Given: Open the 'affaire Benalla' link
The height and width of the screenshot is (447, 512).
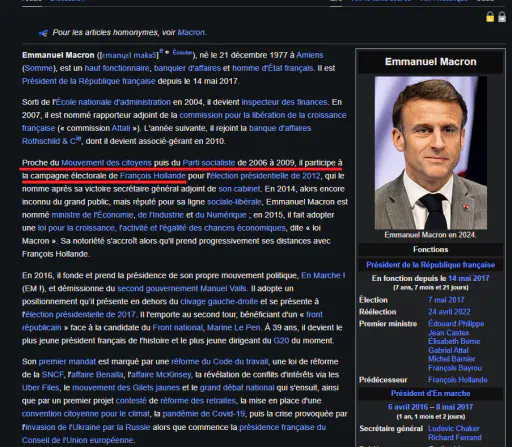Looking at the screenshot, I should point(97,374).
